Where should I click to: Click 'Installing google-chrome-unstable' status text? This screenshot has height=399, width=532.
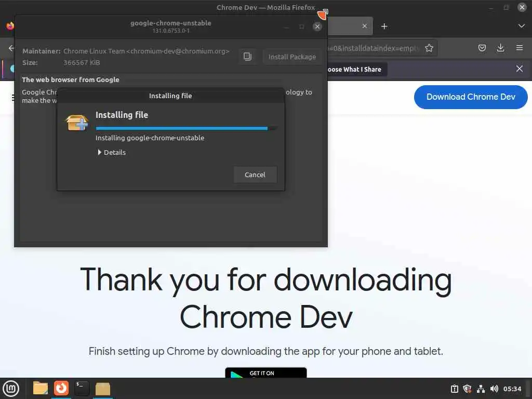150,138
